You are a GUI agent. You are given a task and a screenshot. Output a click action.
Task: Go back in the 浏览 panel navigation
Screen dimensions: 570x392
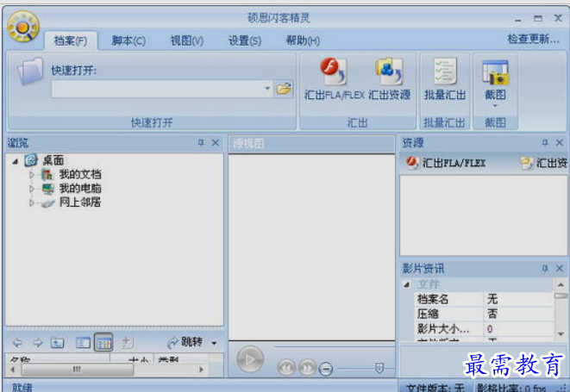(x=17, y=342)
